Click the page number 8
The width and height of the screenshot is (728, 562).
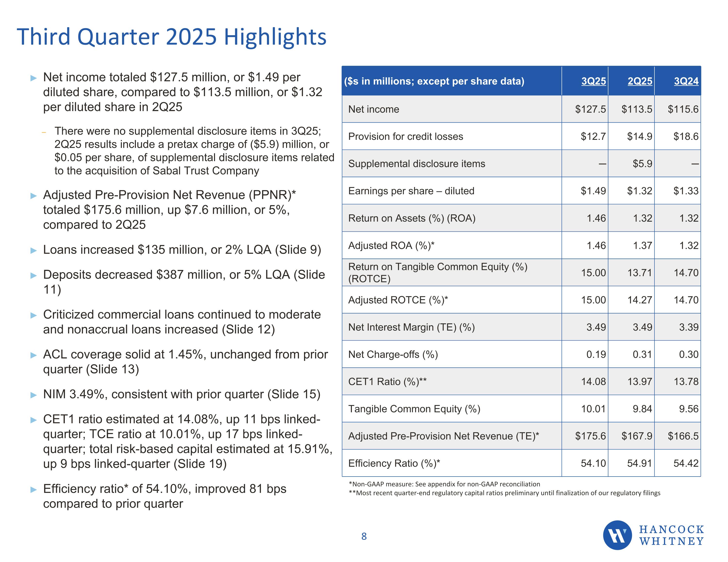pos(364,536)
